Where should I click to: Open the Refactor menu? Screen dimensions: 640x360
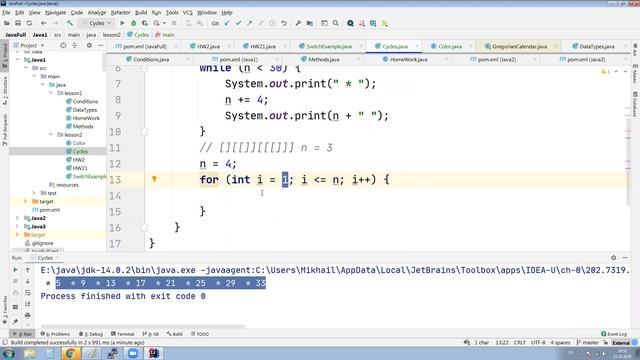120,13
